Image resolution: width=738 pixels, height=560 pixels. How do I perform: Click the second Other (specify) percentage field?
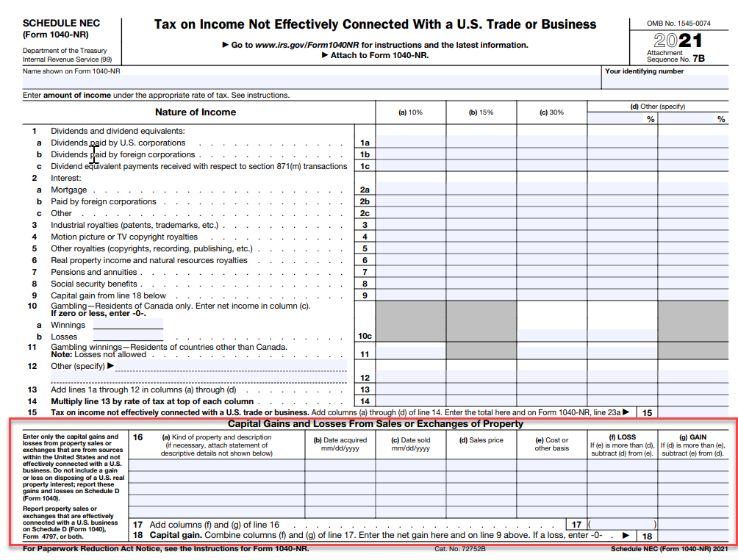coord(687,118)
